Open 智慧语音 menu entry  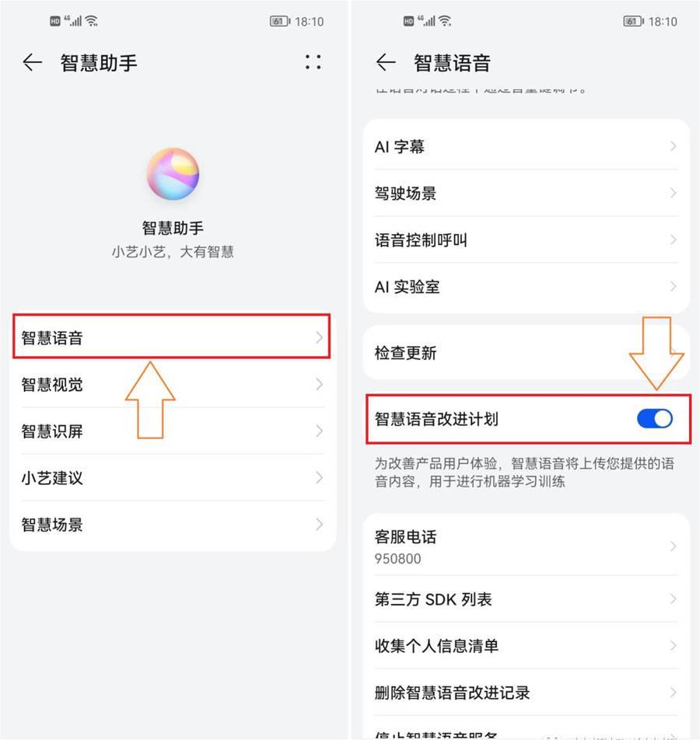(x=171, y=337)
